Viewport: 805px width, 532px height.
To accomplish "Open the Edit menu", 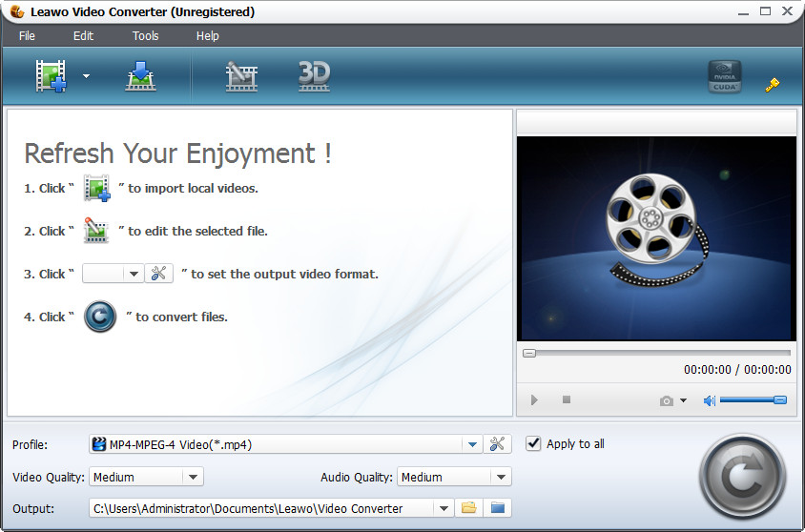I will pos(83,36).
